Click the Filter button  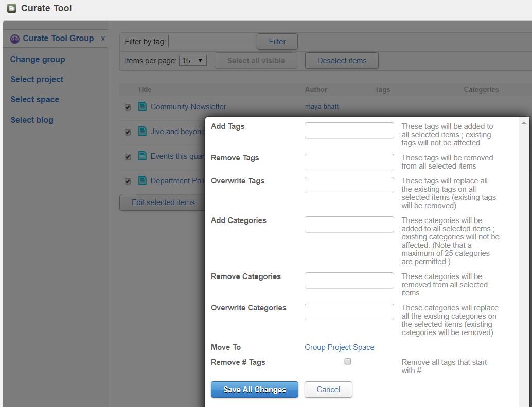[x=277, y=41]
